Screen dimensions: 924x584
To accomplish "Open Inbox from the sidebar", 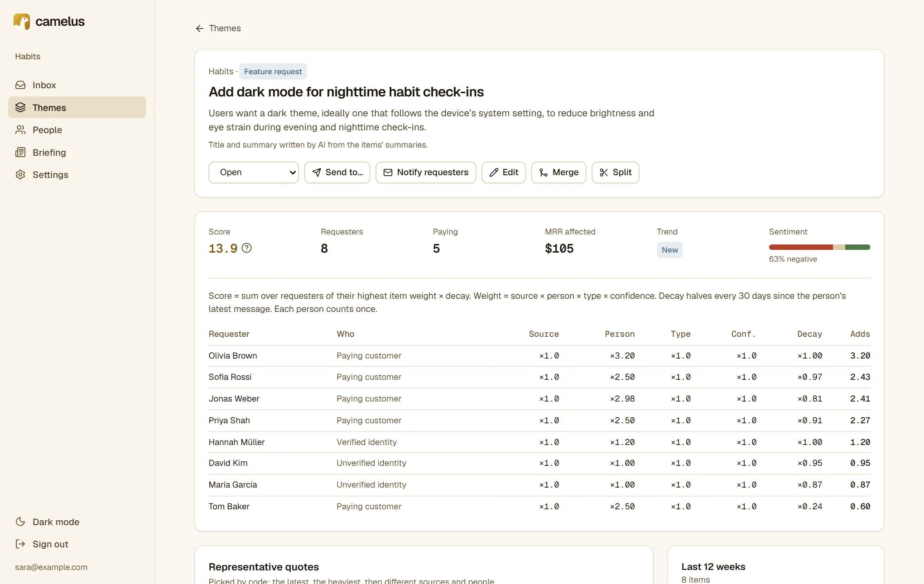I will click(x=77, y=85).
